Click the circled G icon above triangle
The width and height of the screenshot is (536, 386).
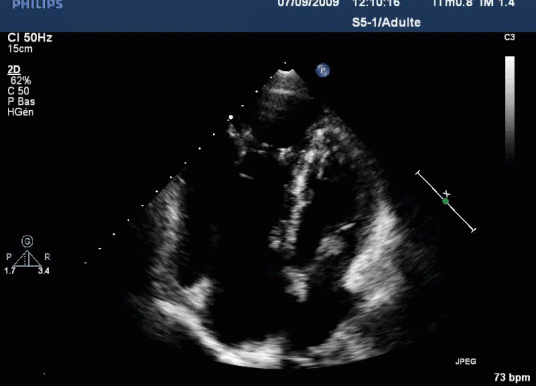tap(27, 241)
